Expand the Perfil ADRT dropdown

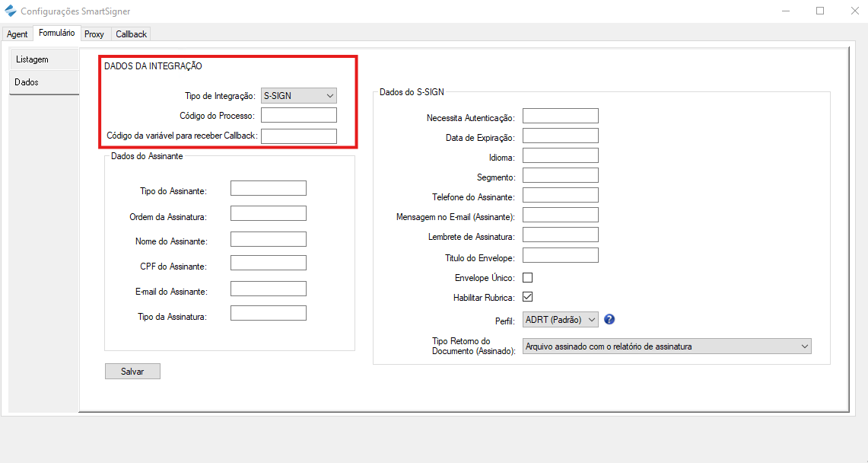coord(561,320)
